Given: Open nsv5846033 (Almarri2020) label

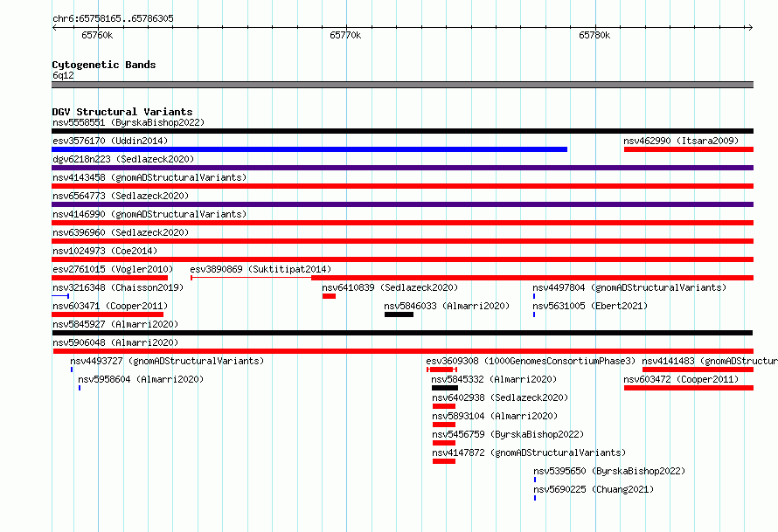Looking at the screenshot, I should point(447,306).
